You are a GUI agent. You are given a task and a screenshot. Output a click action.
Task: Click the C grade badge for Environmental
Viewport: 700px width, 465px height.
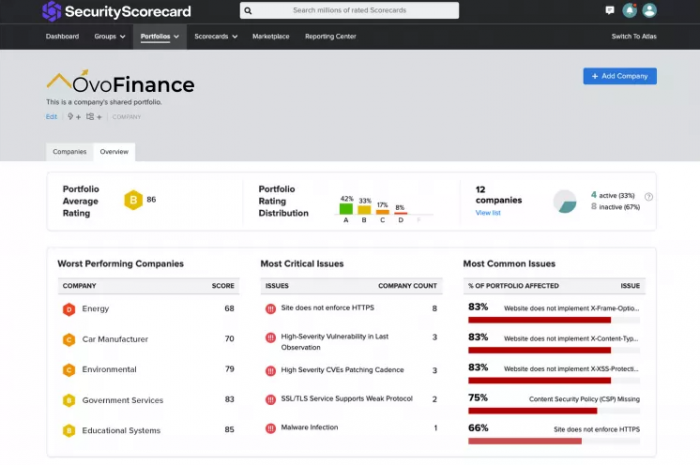tap(69, 370)
